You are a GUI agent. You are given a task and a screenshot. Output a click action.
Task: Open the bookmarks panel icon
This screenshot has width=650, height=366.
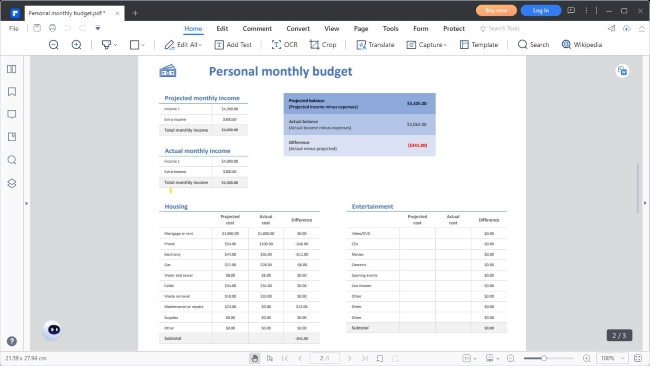coord(12,92)
